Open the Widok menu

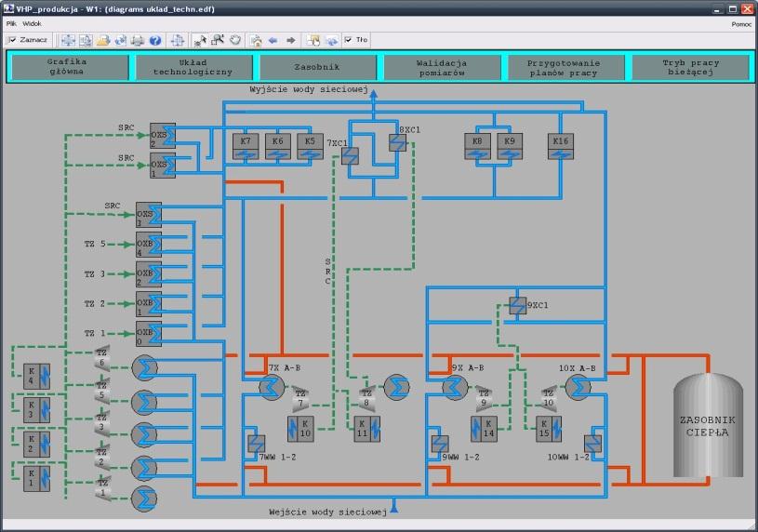pyautogui.click(x=32, y=23)
